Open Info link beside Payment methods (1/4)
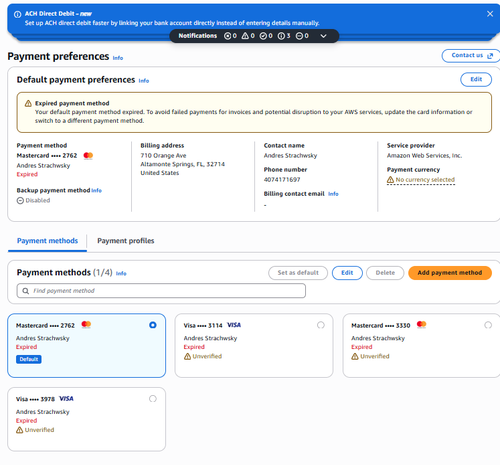Screen dimensions: 500x465 (121, 273)
